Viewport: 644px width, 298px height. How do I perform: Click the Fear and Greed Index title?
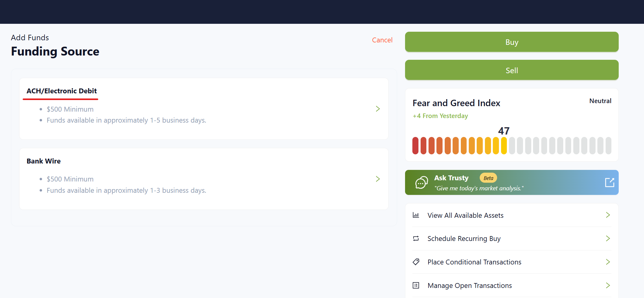456,103
